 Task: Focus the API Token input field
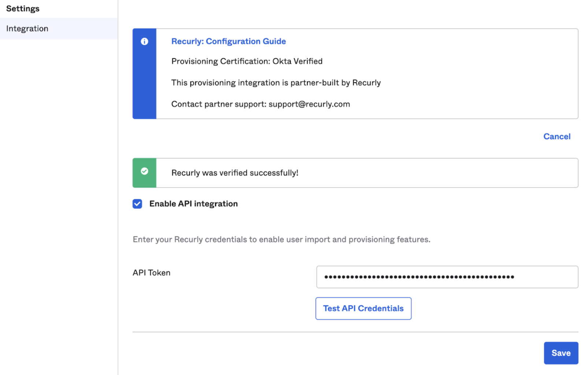[447, 277]
